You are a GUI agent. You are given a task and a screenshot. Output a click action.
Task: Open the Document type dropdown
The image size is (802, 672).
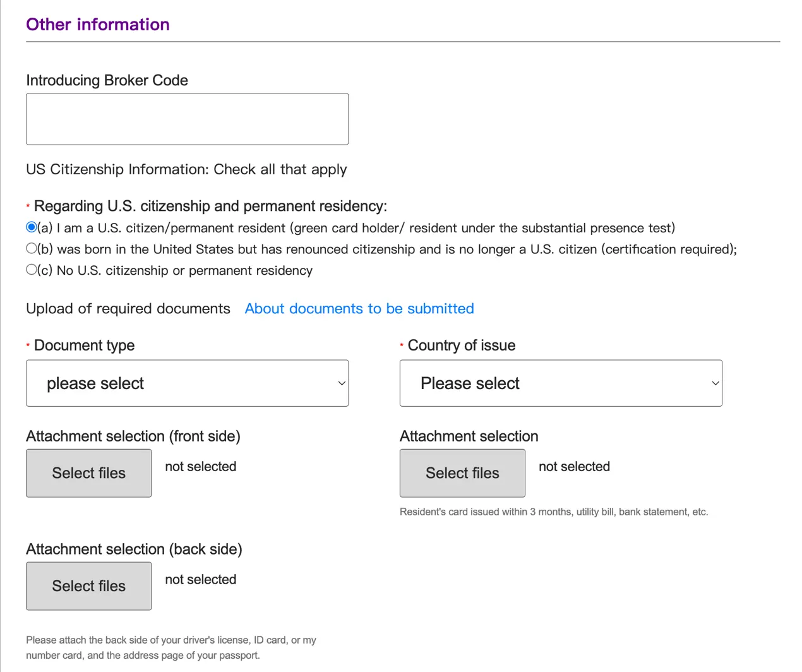[187, 383]
